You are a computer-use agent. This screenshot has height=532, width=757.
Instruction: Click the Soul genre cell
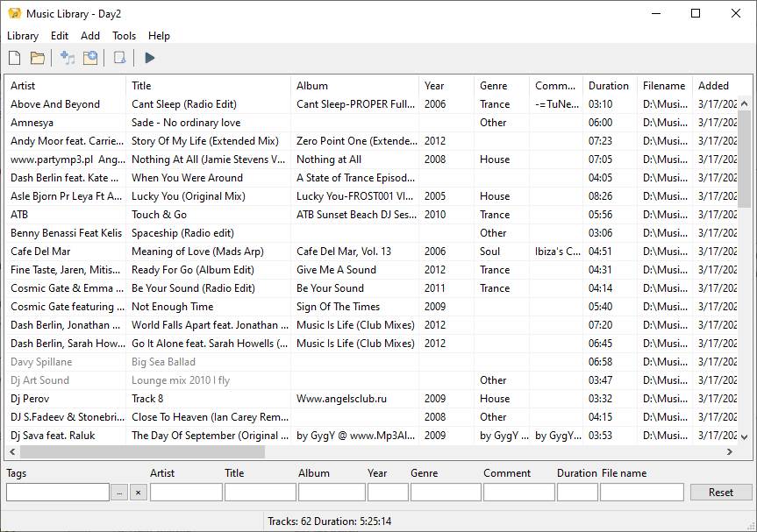click(x=489, y=252)
